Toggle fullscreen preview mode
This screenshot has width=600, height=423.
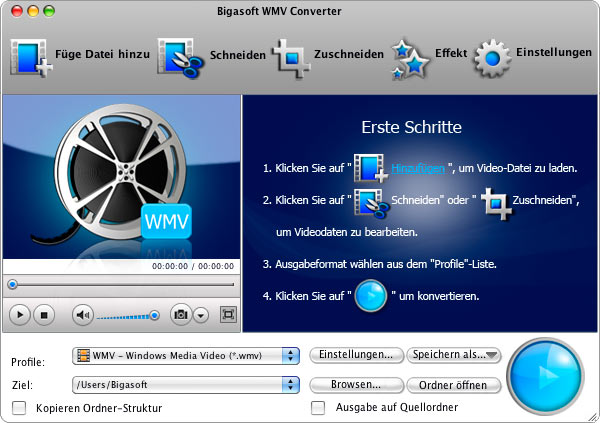click(x=228, y=315)
